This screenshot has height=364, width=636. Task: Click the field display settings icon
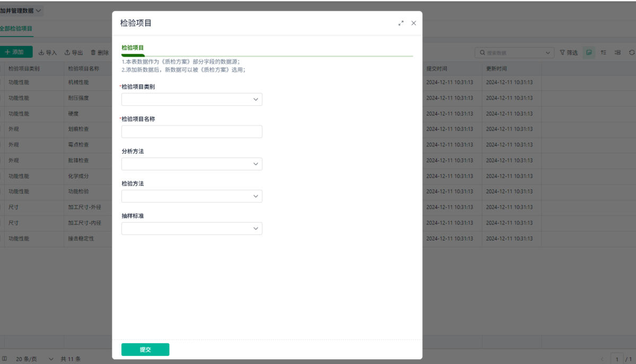tap(617, 52)
